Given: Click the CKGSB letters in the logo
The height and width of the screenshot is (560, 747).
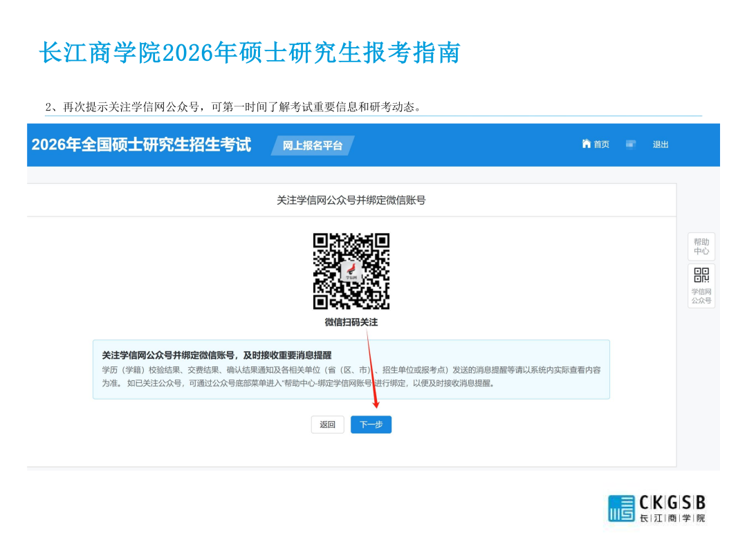Looking at the screenshot, I should pyautogui.click(x=672, y=503).
